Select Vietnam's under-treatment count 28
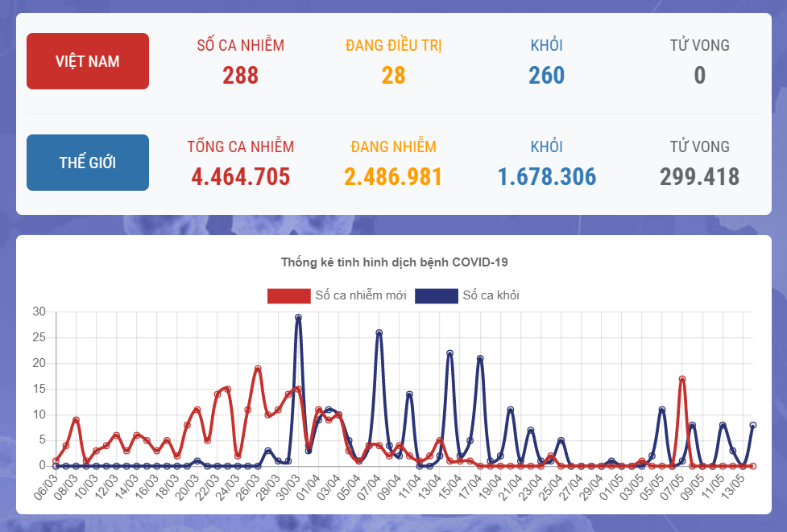The height and width of the screenshot is (532, 787). click(x=393, y=76)
